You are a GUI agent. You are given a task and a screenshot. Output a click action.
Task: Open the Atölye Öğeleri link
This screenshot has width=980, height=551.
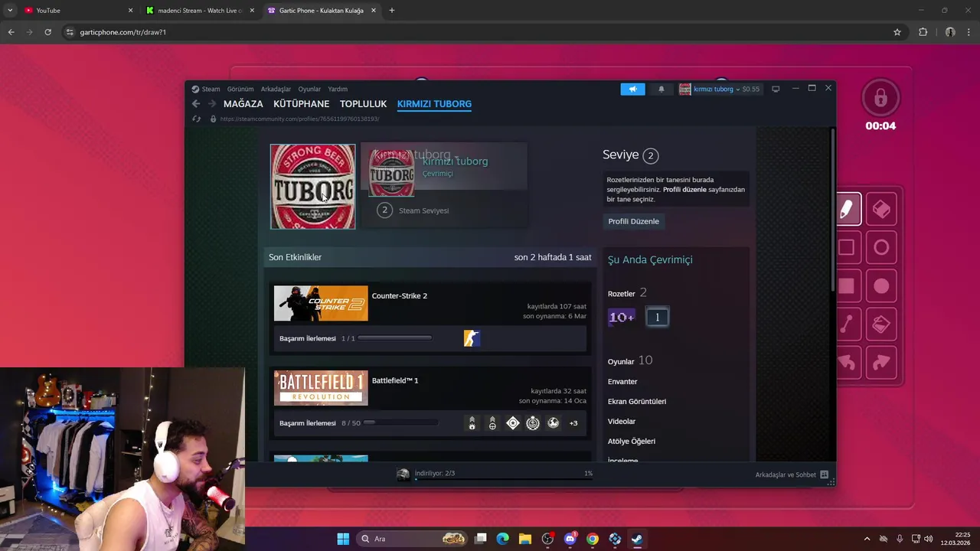[632, 441]
